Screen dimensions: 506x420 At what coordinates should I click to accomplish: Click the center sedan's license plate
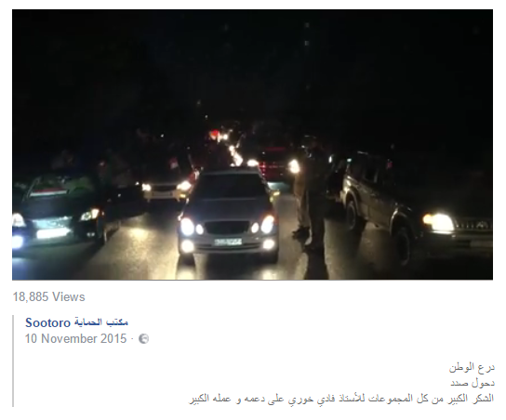pyautogui.click(x=228, y=242)
